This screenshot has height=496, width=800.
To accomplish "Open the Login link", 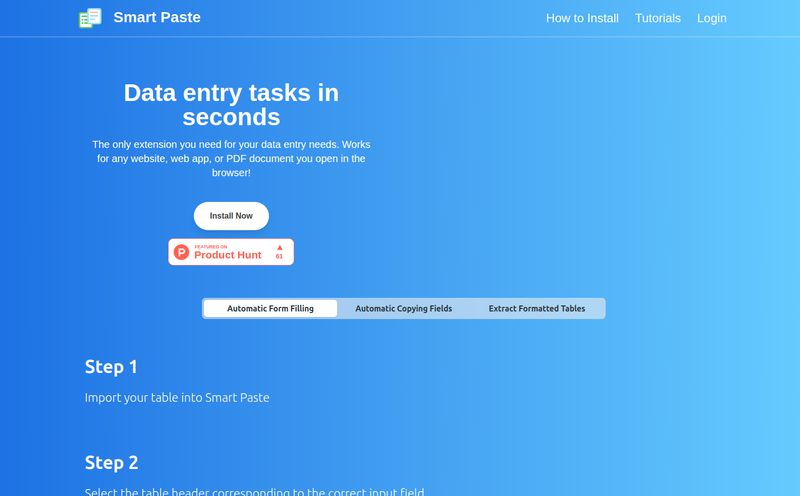I will point(712,18).
